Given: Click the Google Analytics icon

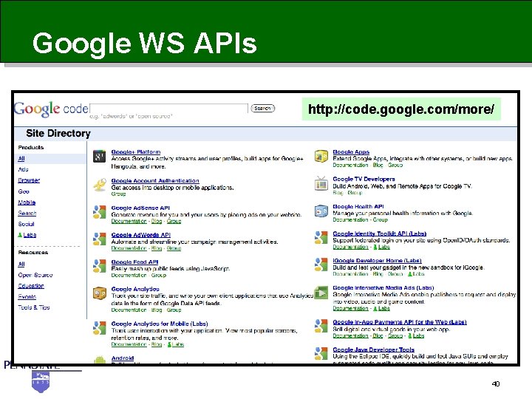Looking at the screenshot, I should click(100, 293).
